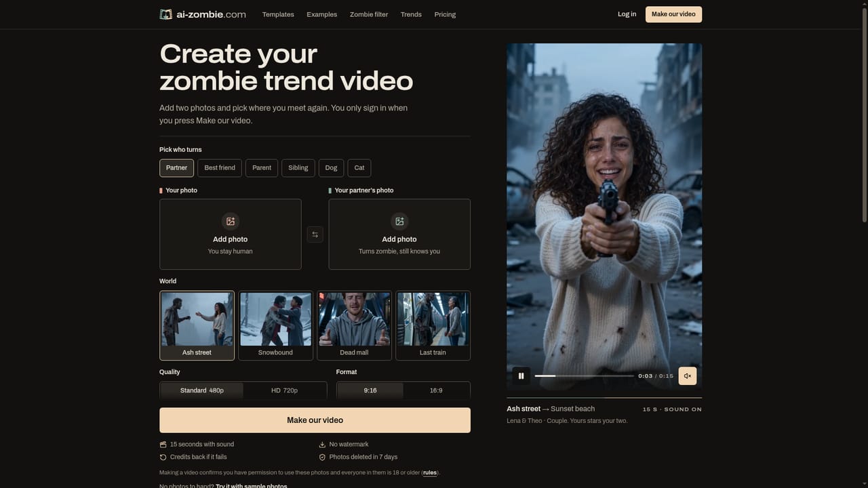Open the Templates menu item
868x488 pixels.
[x=278, y=14]
